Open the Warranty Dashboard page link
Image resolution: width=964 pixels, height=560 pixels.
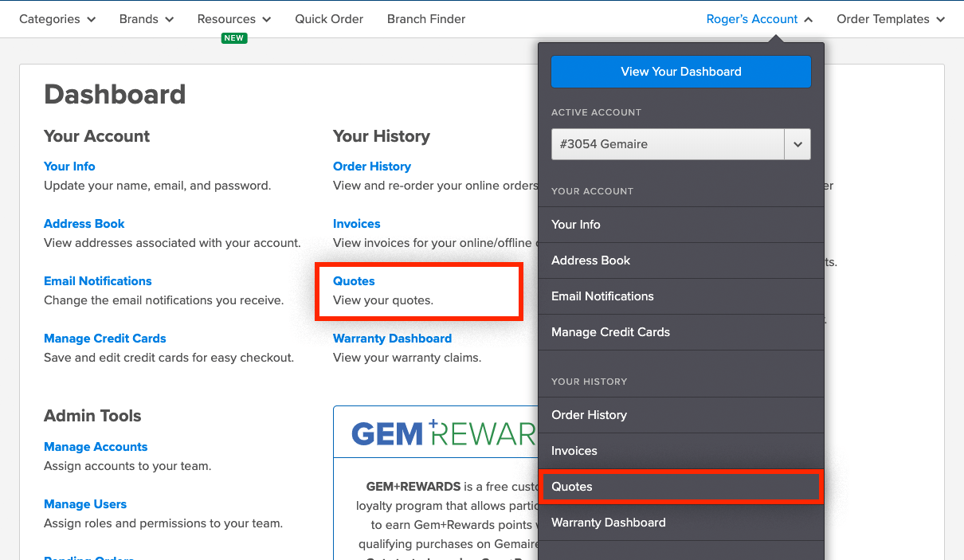click(x=392, y=339)
